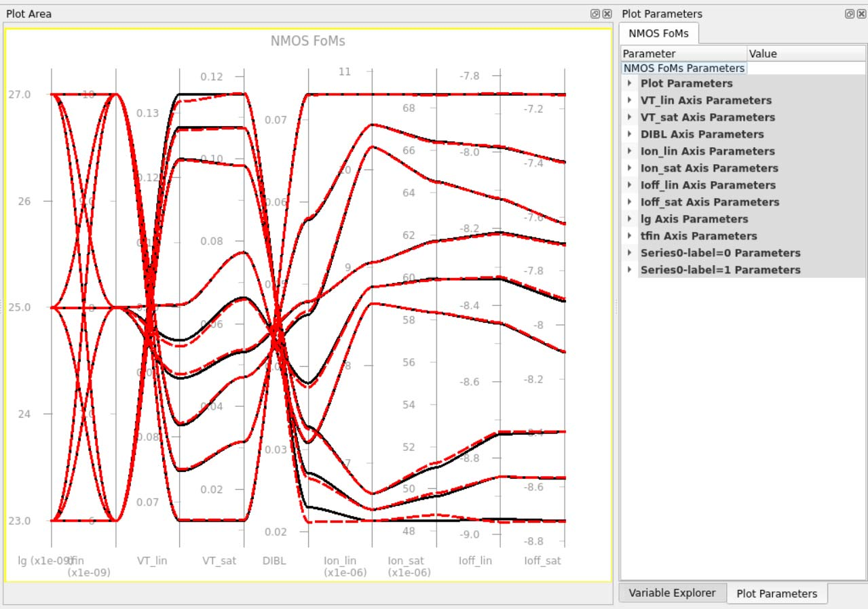Close the Plot Parameters dock panel
Image resolution: width=868 pixels, height=609 pixels.
(x=861, y=14)
